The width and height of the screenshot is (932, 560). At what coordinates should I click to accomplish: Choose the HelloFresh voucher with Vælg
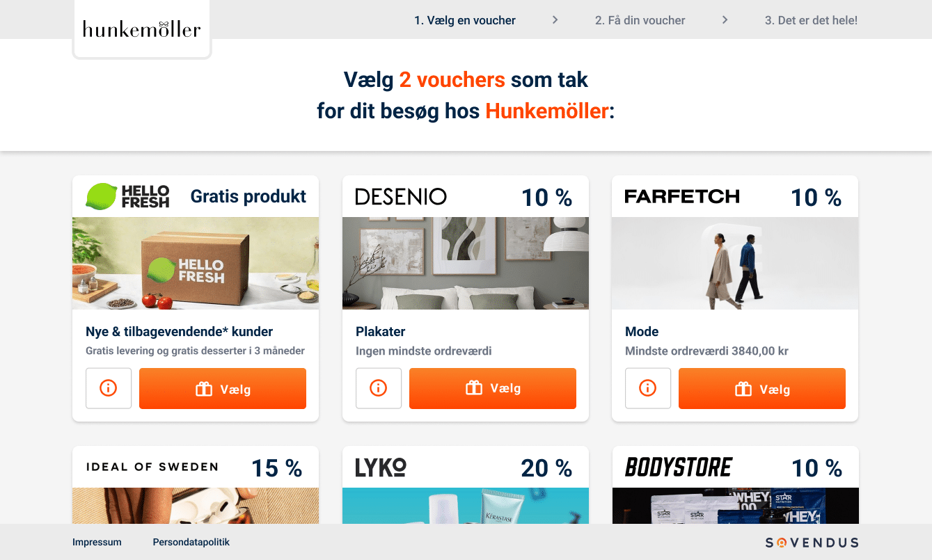223,388
